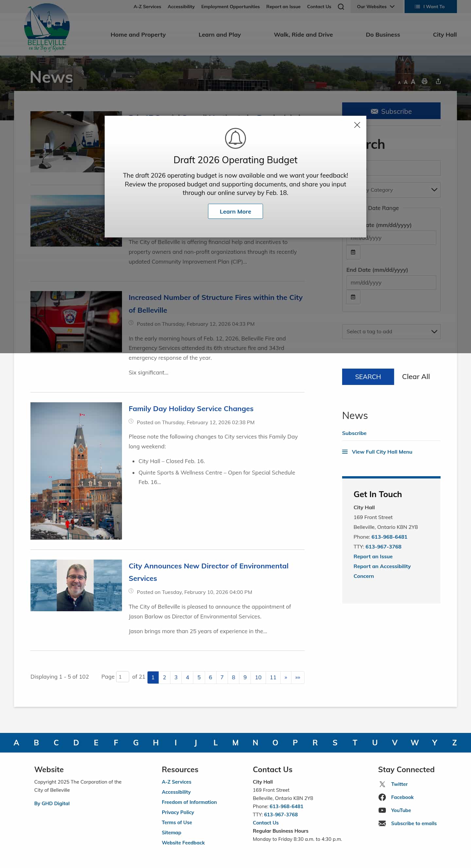
Task: Click the Belleville logo
Action: click(x=47, y=27)
